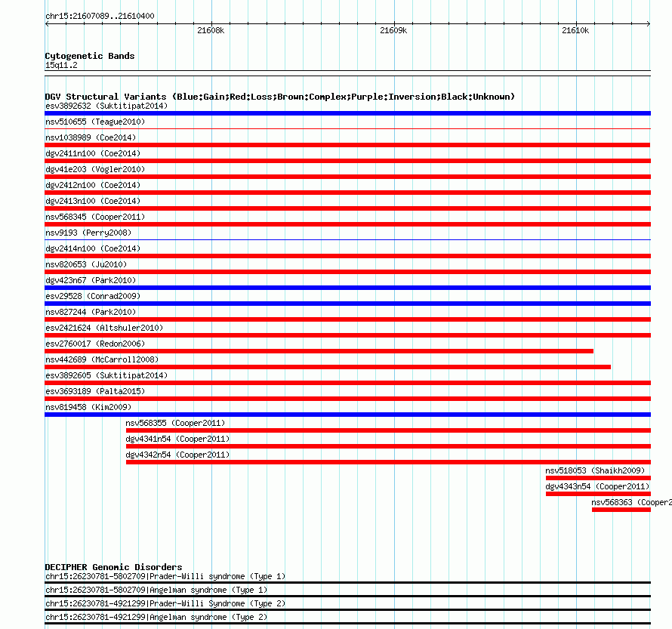Click the blue bar under dgv423n67 (Park2010)
This screenshot has height=629, width=672.
pos(347,288)
